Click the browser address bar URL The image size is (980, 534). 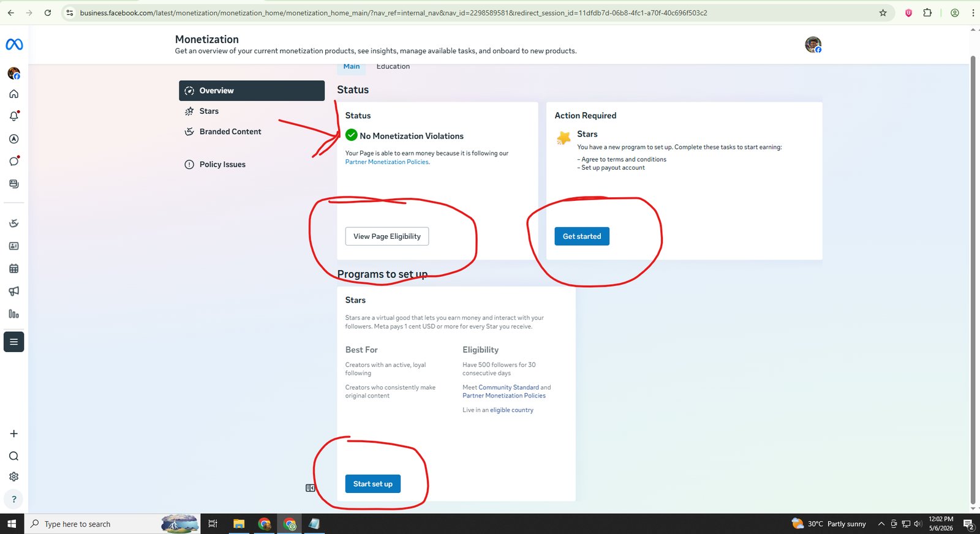pos(393,12)
